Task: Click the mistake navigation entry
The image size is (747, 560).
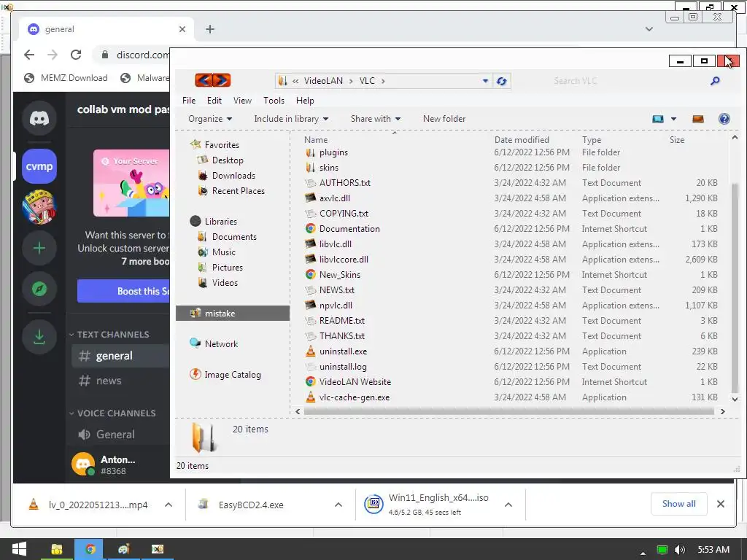Action: (x=233, y=314)
